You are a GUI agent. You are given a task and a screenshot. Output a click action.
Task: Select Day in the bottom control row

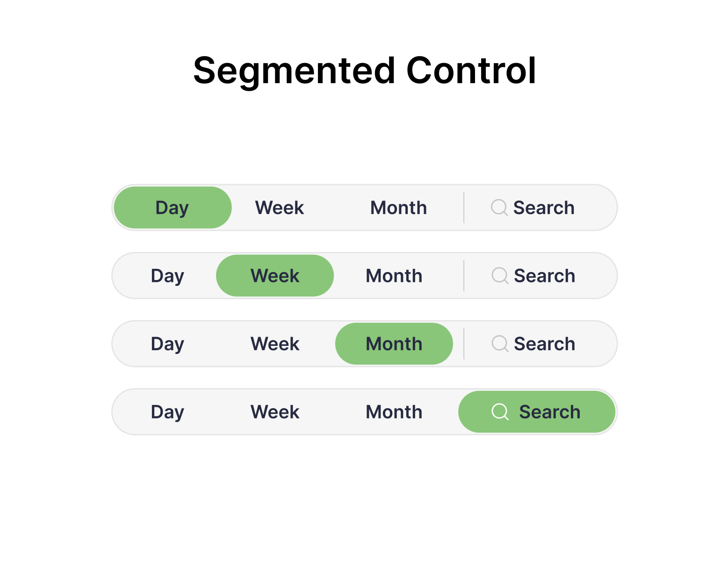(x=167, y=412)
